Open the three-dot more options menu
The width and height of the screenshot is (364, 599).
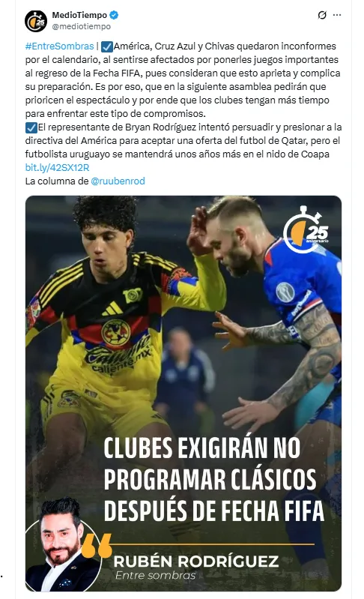[x=337, y=15]
